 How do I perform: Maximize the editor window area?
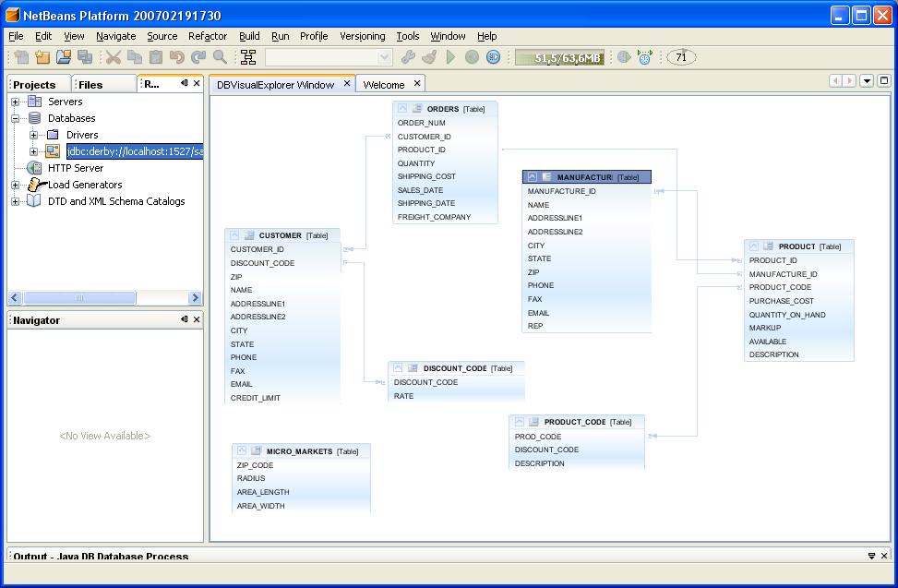(x=884, y=80)
